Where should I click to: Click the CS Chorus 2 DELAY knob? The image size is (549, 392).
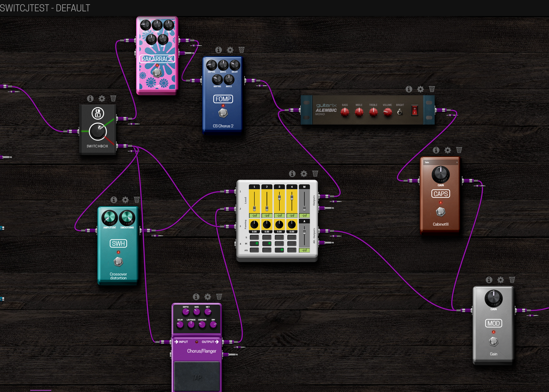point(235,65)
